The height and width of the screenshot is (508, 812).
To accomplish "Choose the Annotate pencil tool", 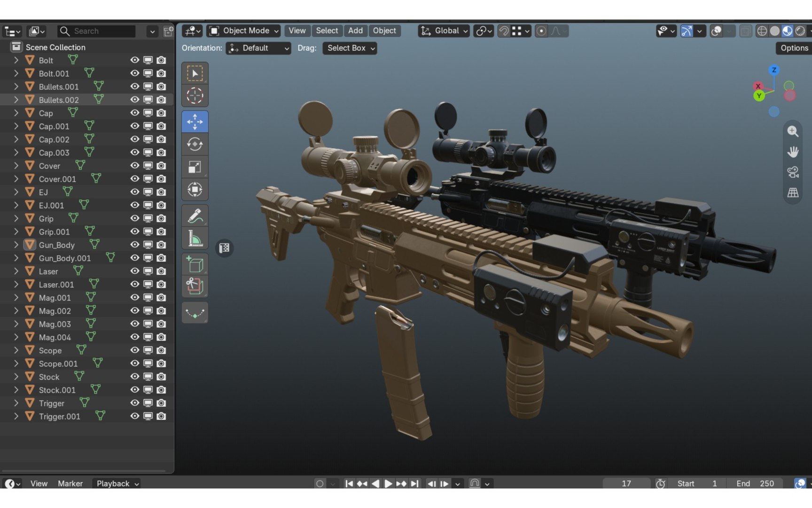I will (x=195, y=216).
